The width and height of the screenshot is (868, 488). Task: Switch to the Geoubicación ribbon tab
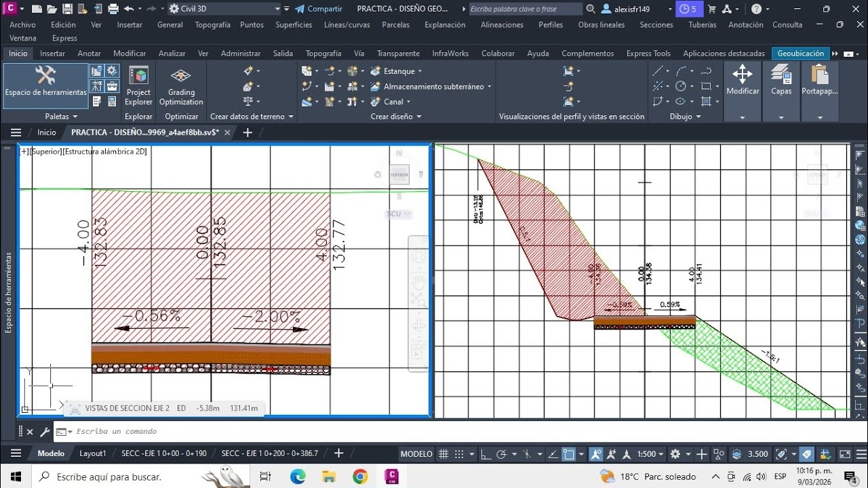801,54
